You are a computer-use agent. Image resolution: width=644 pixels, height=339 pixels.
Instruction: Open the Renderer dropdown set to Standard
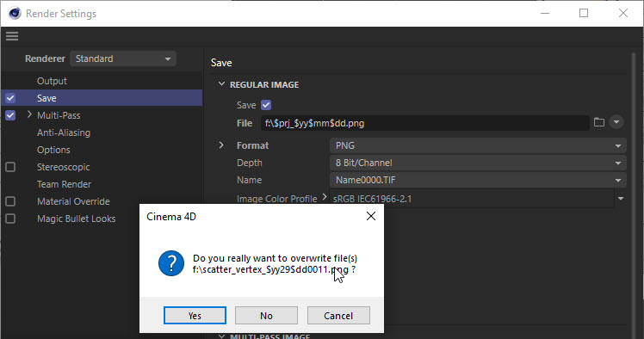pyautogui.click(x=123, y=59)
